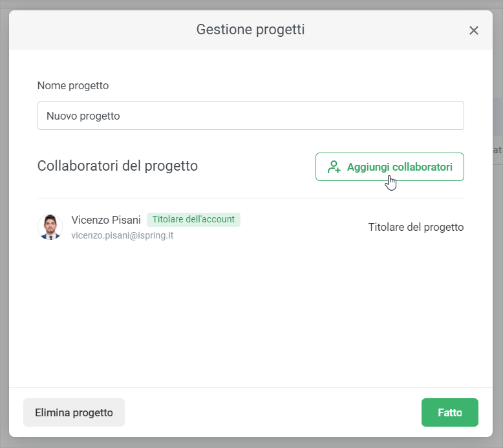Click the blank header area left of the title
This screenshot has height=448, width=503.
(97, 30)
